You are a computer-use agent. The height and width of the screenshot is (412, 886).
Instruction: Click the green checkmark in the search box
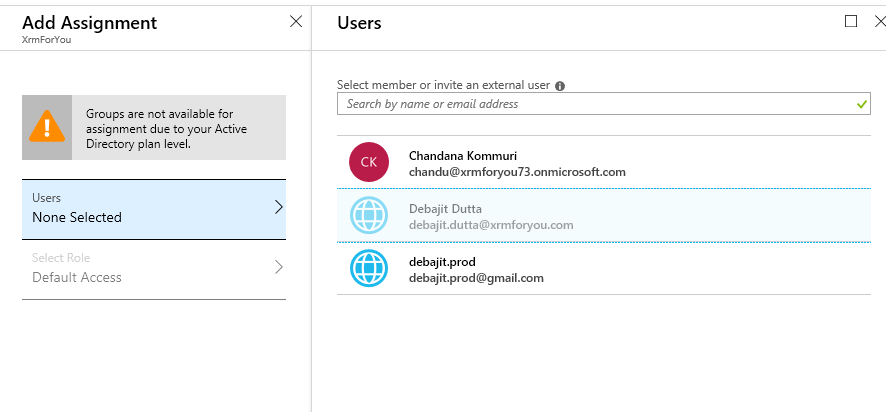point(862,103)
